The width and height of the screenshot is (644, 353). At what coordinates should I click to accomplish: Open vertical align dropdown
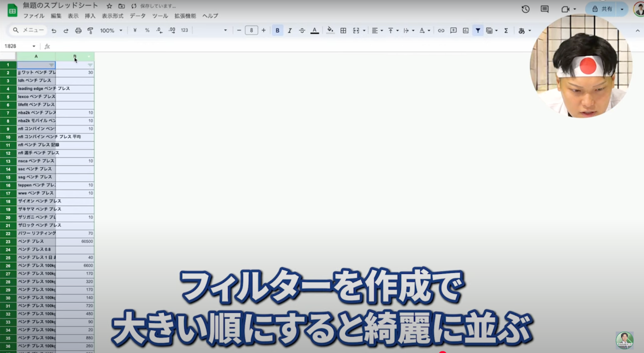coord(393,31)
